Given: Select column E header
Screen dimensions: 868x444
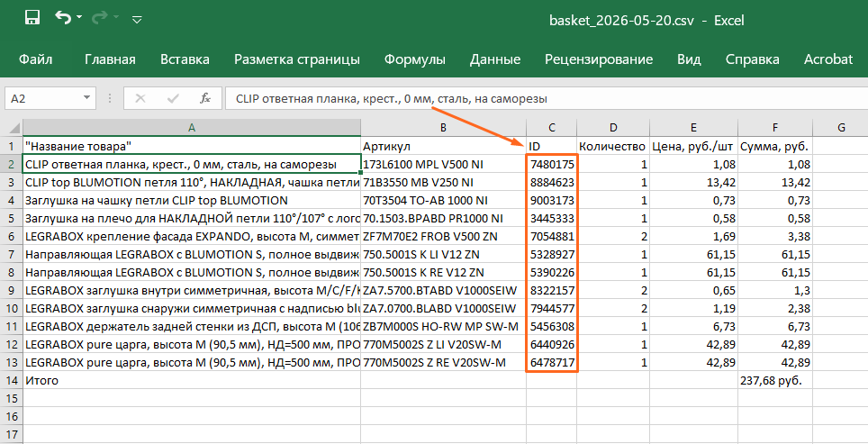Looking at the screenshot, I should [x=693, y=128].
